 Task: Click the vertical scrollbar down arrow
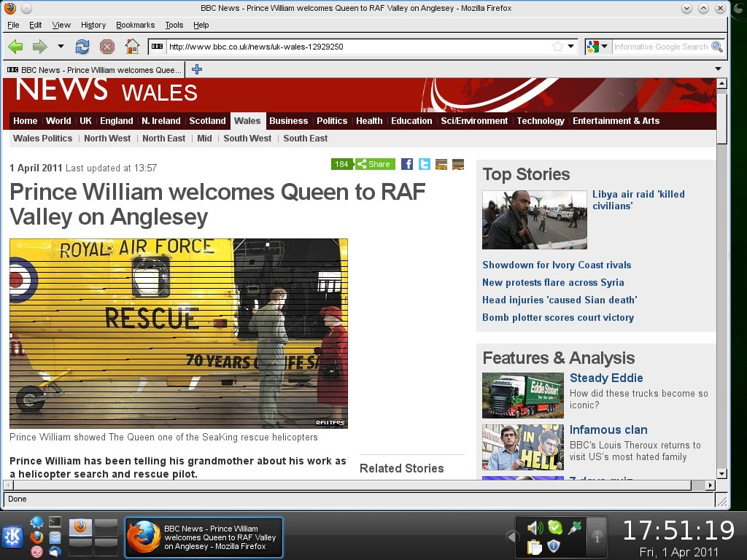pos(721,473)
